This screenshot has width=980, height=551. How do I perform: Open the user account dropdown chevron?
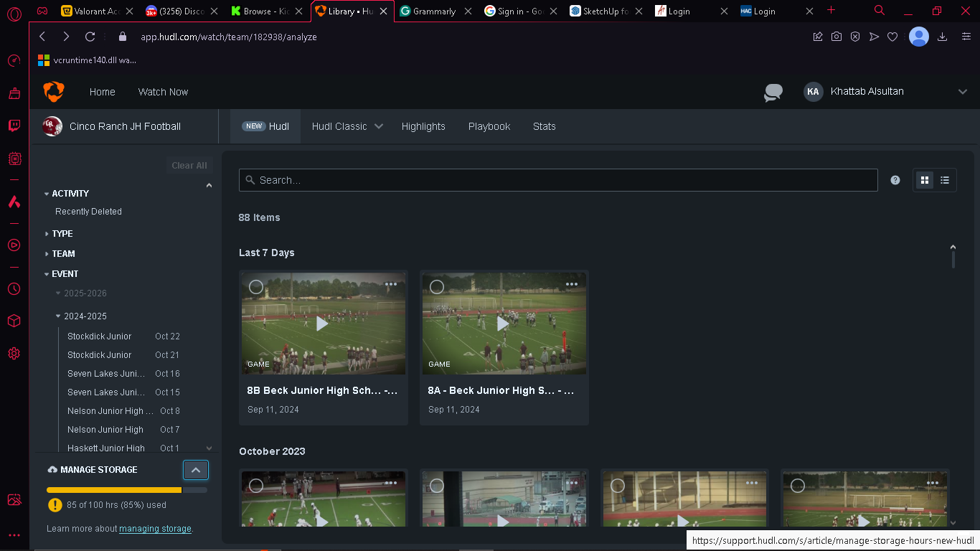click(963, 92)
